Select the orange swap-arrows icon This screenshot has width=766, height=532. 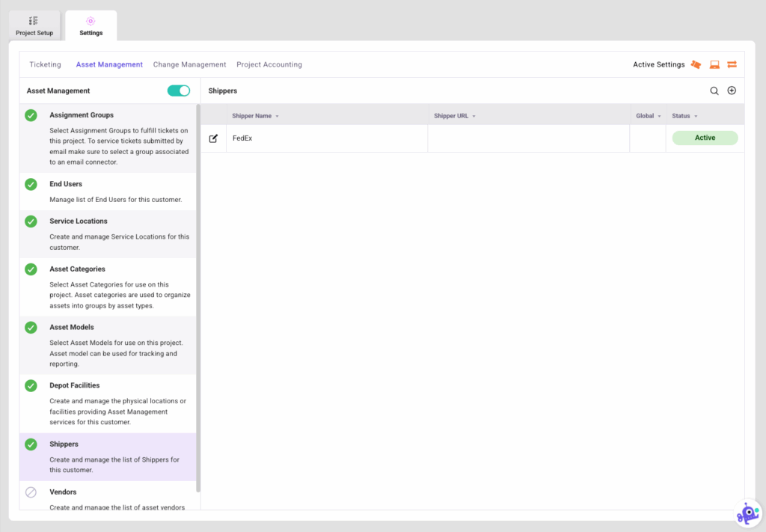click(732, 64)
